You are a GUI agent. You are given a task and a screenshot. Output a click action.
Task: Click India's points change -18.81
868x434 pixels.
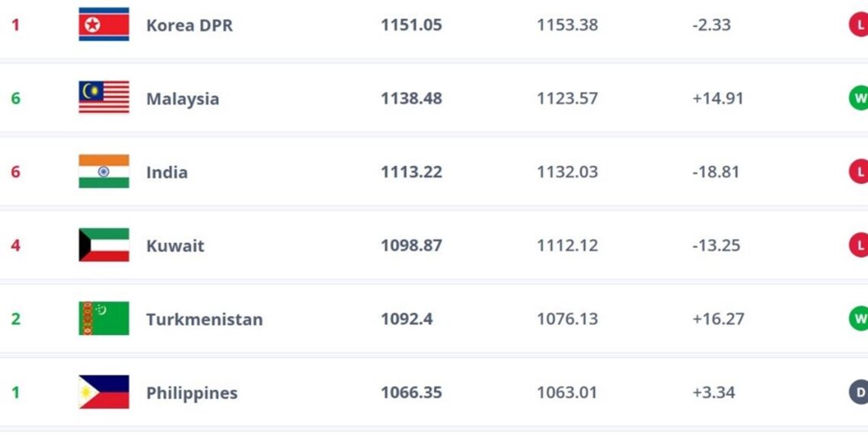pyautogui.click(x=715, y=172)
